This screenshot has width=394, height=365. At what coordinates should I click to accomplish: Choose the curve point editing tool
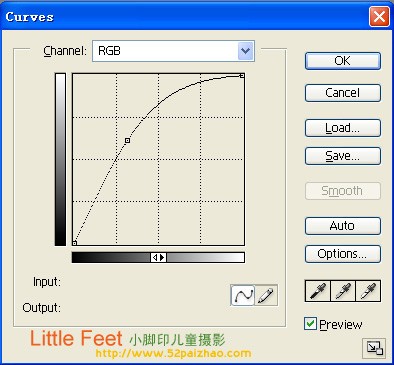[x=243, y=295]
